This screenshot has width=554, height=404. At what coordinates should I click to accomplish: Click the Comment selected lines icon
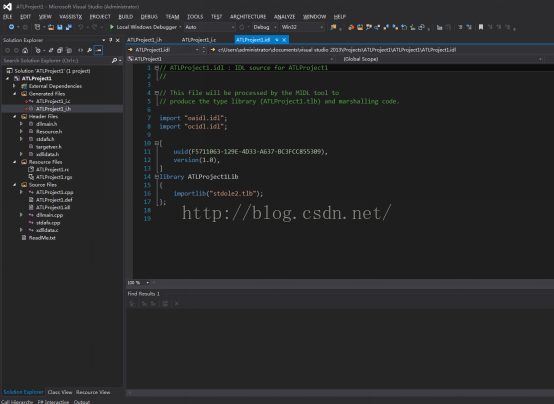coord(460,27)
